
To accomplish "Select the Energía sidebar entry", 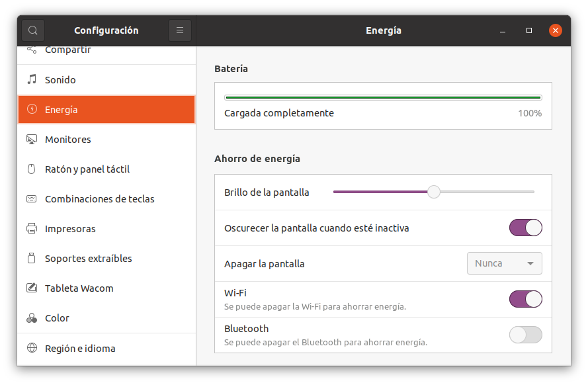I will pos(61,110).
